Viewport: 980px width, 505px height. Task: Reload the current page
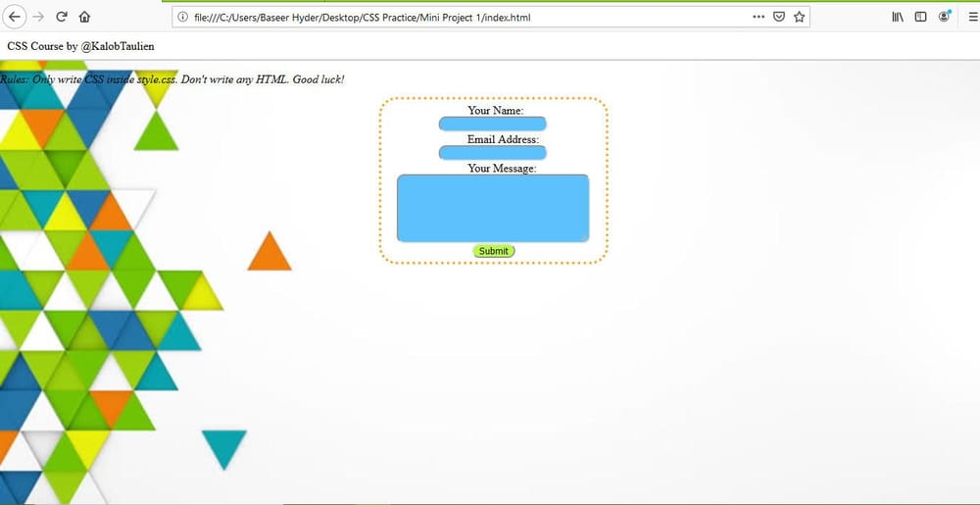(x=61, y=17)
